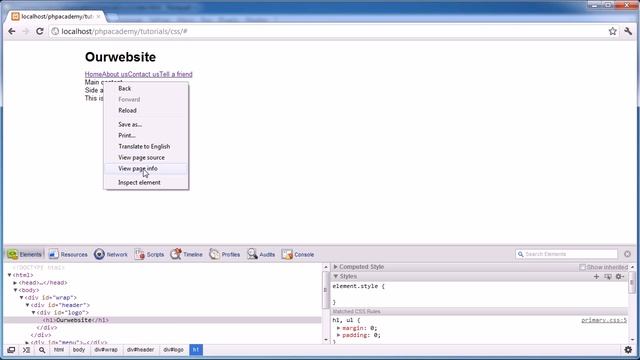Choose Save as... from the context menu
The height and width of the screenshot is (360, 640).
[x=146, y=124]
